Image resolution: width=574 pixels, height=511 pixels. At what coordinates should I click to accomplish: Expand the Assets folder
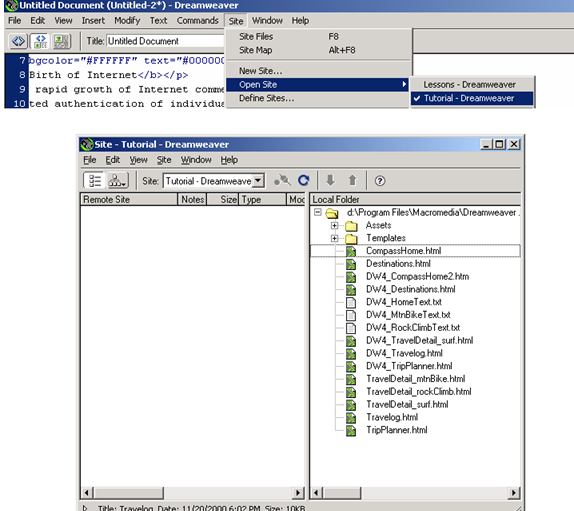pos(334,225)
